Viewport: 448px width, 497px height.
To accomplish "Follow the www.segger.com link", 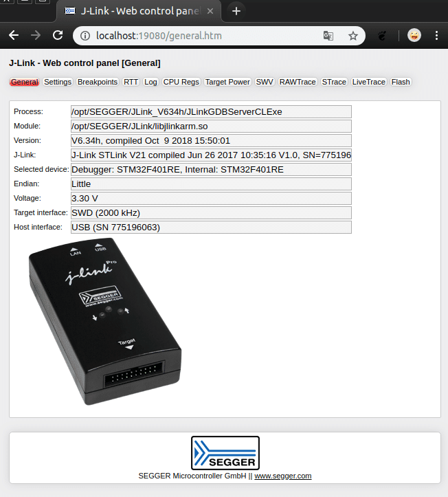I will click(x=282, y=476).
